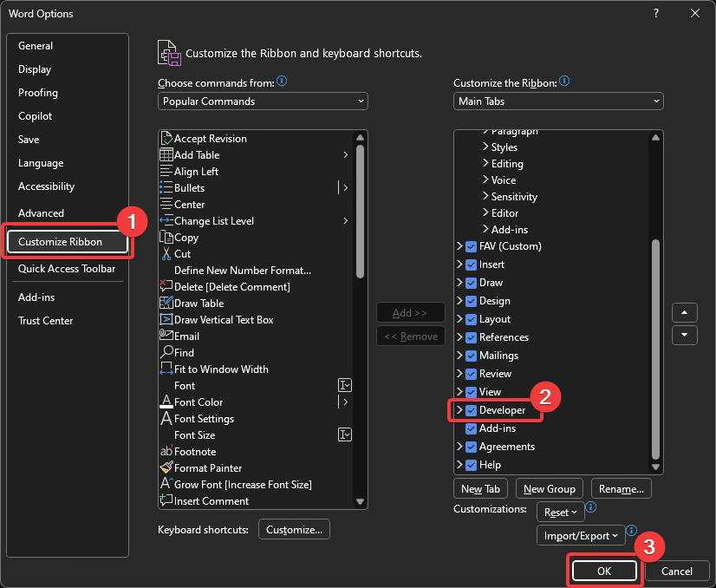Screen dimensions: 716x588
Task: Expand the Help tab node
Action: tap(459, 465)
